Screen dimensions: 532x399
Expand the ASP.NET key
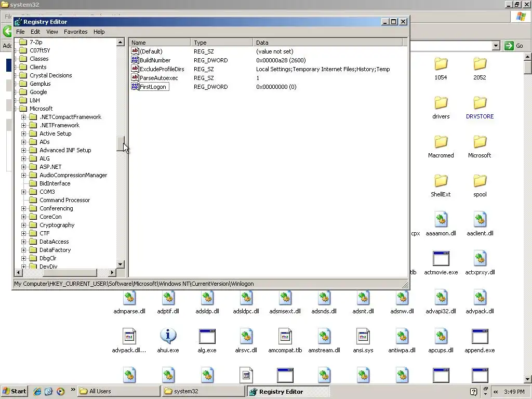click(23, 167)
